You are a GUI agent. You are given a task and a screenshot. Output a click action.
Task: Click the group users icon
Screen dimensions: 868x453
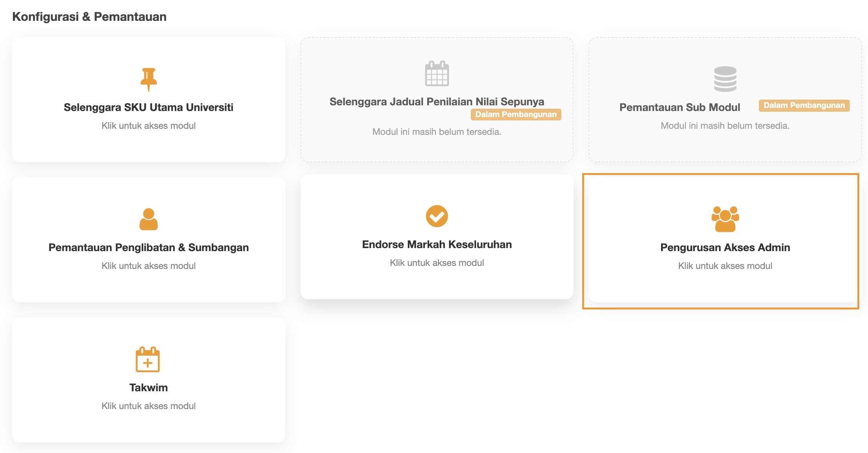tap(725, 219)
